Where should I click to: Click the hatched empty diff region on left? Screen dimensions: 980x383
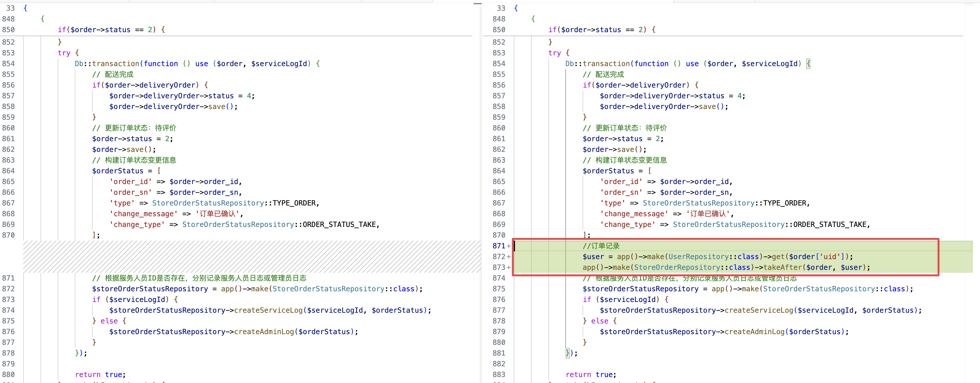click(x=251, y=257)
